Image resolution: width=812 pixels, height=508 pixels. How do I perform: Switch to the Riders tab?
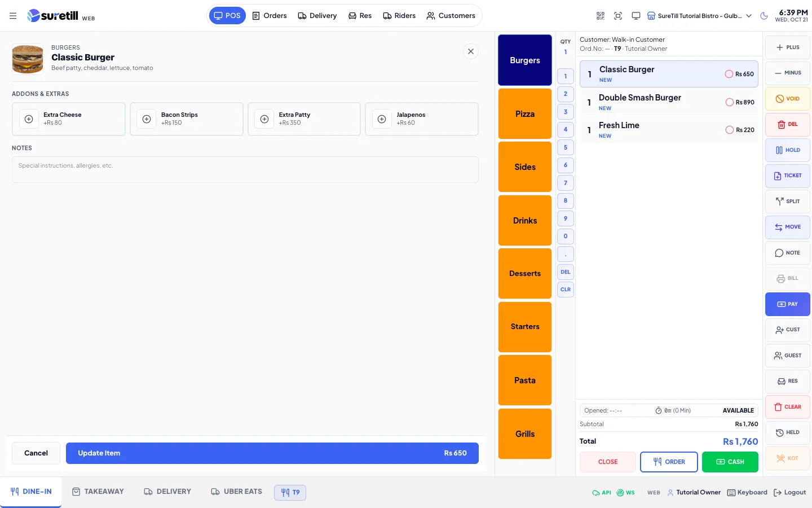tap(399, 16)
